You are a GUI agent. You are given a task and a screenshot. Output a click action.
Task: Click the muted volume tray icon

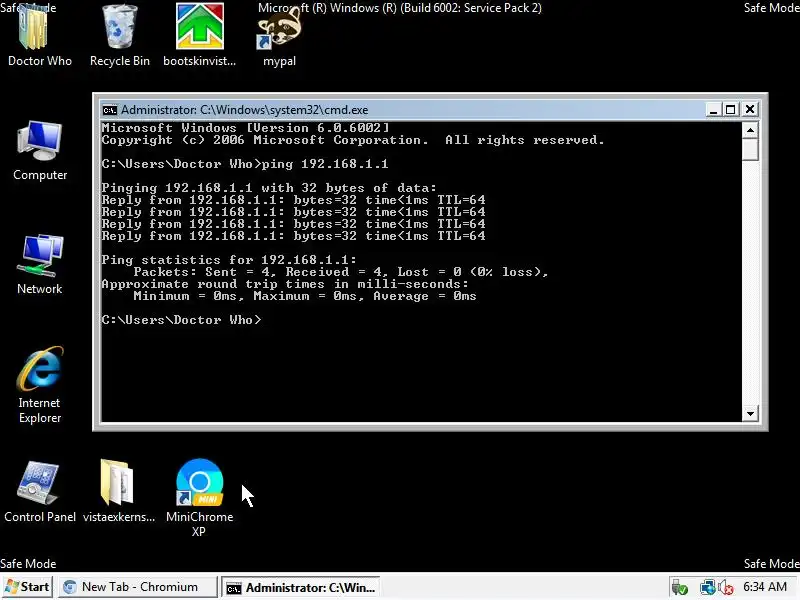tap(726, 588)
